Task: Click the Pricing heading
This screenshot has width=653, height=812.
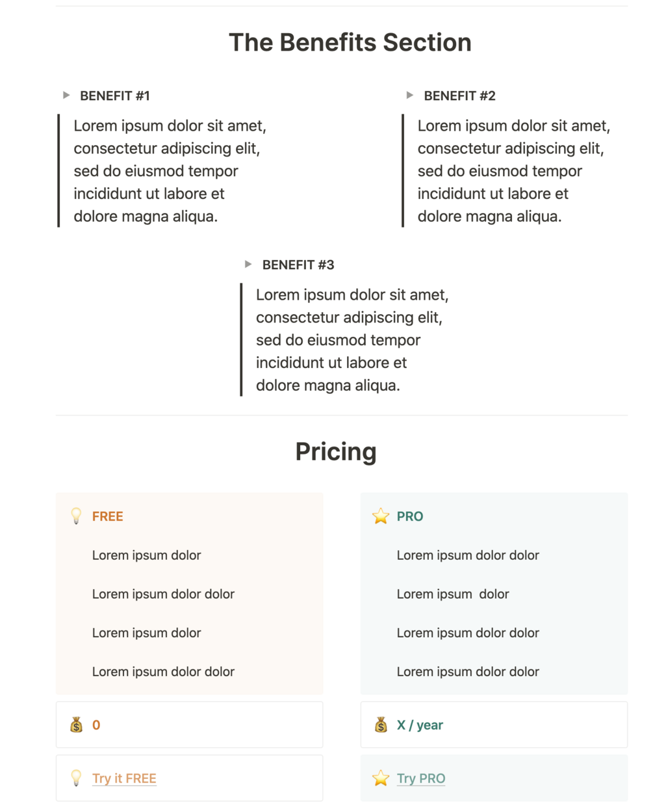Action: [x=336, y=452]
